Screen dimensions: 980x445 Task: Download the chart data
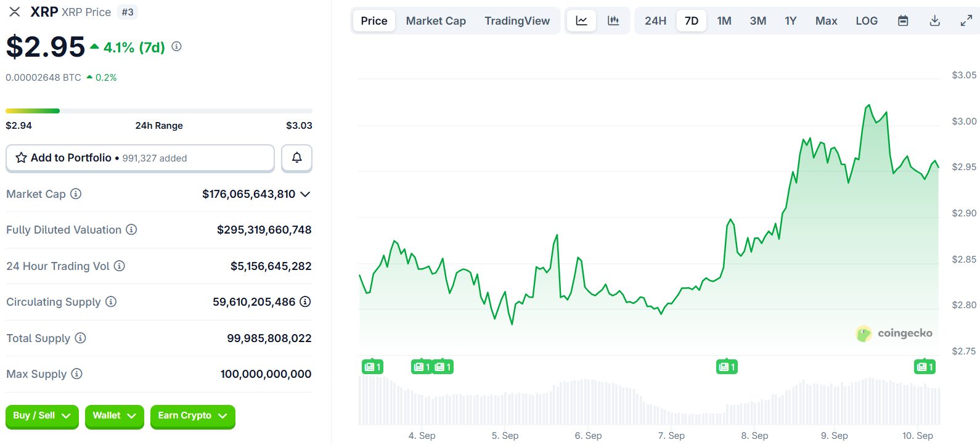coord(934,21)
